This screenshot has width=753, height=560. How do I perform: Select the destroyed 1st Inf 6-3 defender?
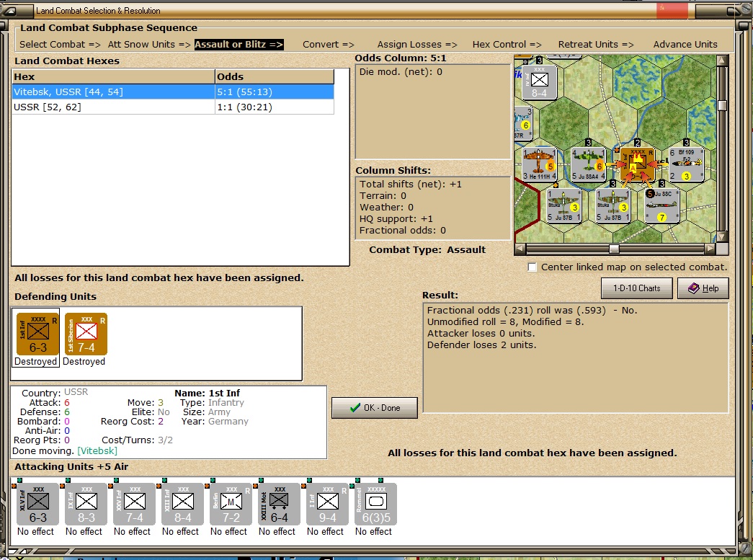(37, 334)
